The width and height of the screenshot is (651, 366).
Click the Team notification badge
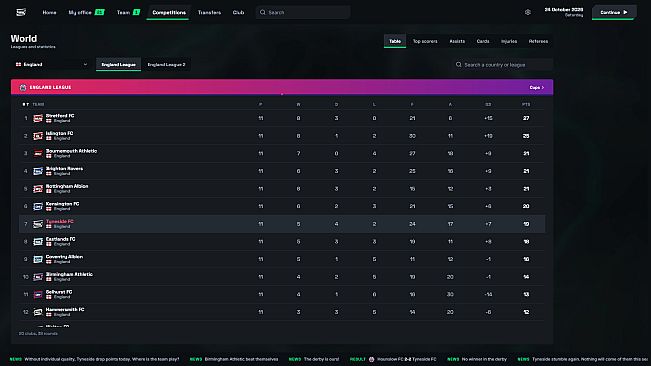pos(136,12)
